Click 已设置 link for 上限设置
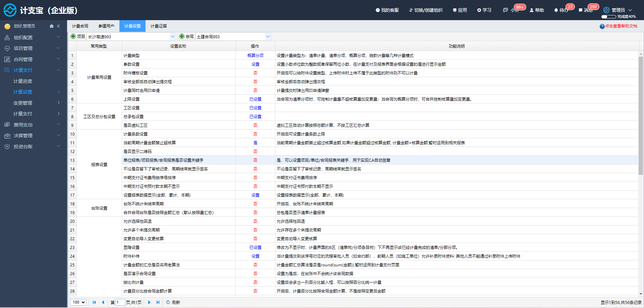 [255, 99]
